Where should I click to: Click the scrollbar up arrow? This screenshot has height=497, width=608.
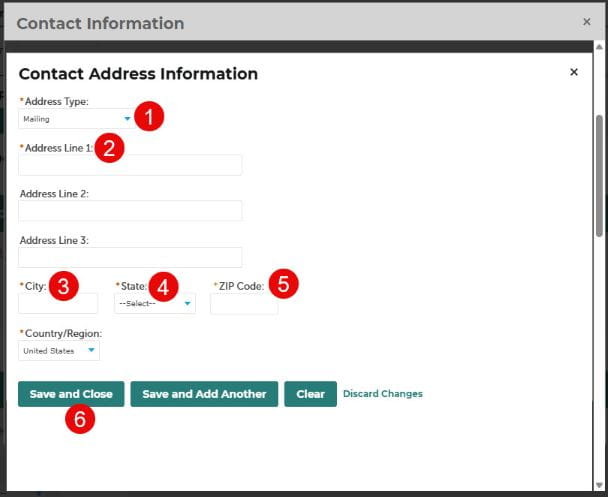coord(599,47)
